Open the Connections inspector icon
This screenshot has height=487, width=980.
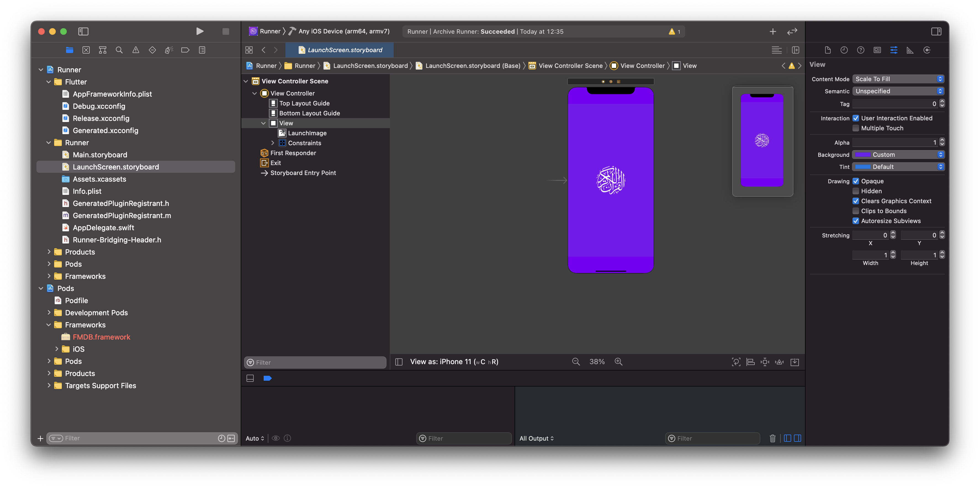(927, 50)
